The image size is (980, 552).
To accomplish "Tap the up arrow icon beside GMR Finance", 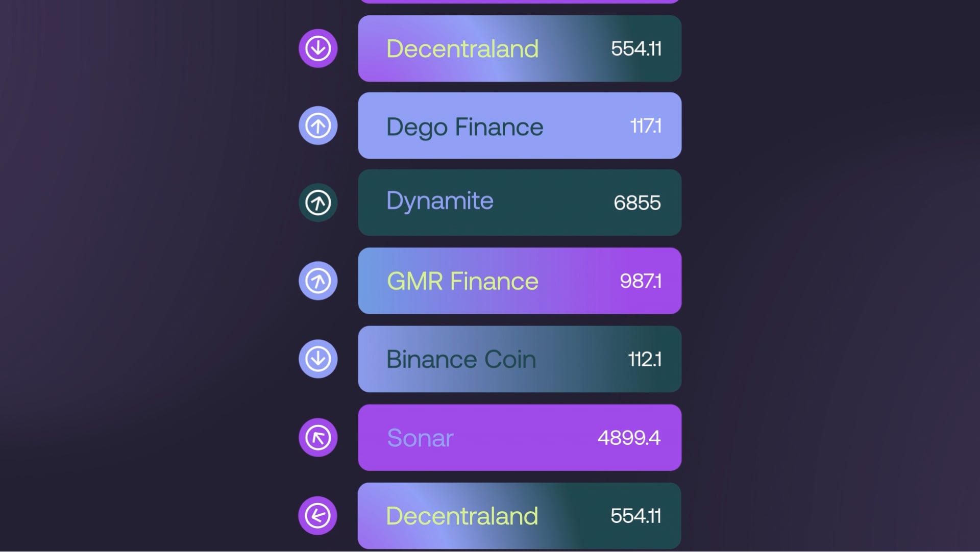I will coord(318,281).
